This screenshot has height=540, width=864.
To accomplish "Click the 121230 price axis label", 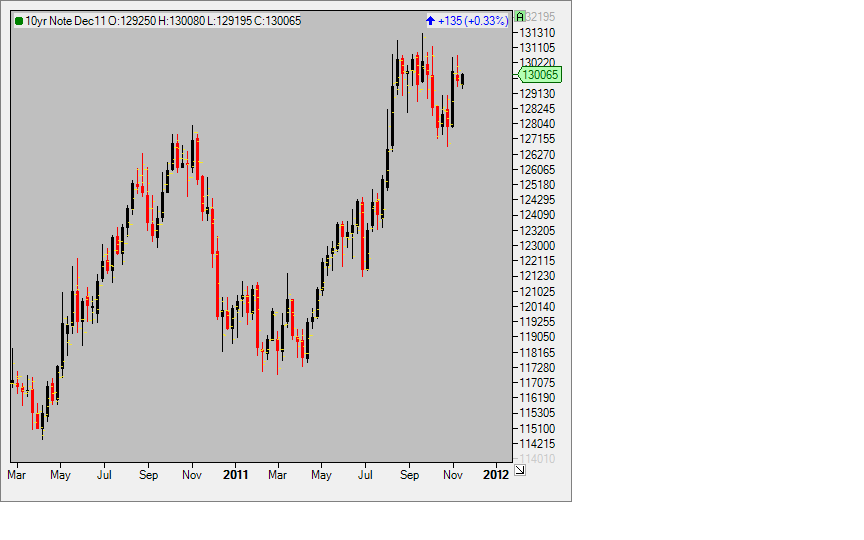I will click(537, 276).
